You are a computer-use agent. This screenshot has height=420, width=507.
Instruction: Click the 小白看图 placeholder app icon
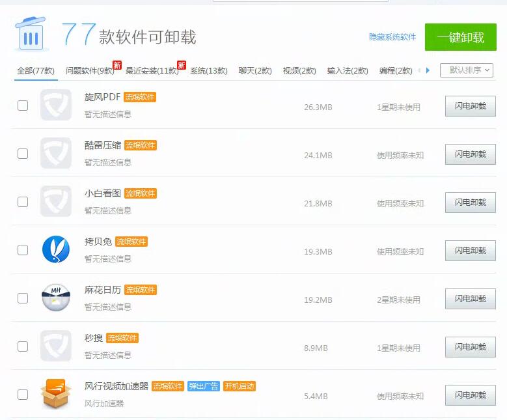pos(56,201)
